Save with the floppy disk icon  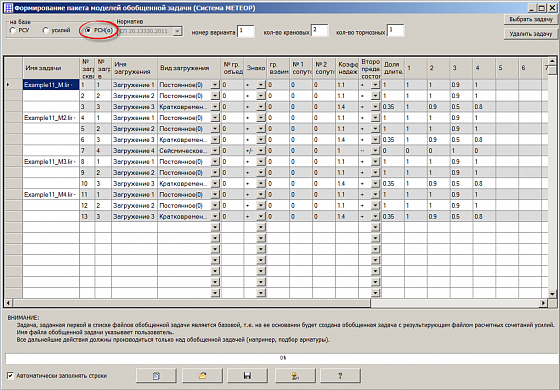247,376
